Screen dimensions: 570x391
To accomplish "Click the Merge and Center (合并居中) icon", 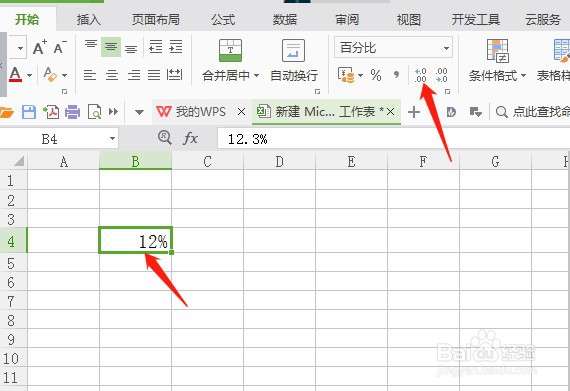I will [x=230, y=50].
